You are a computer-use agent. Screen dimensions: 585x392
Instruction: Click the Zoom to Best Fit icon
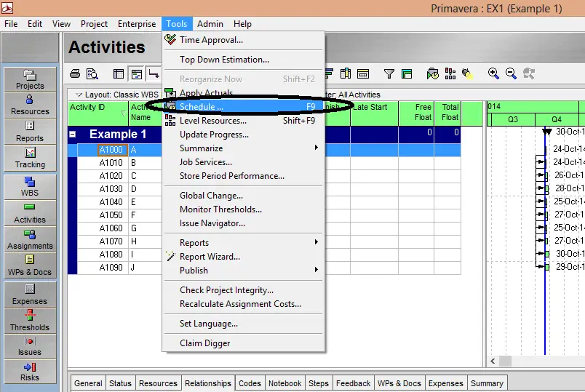[528, 73]
